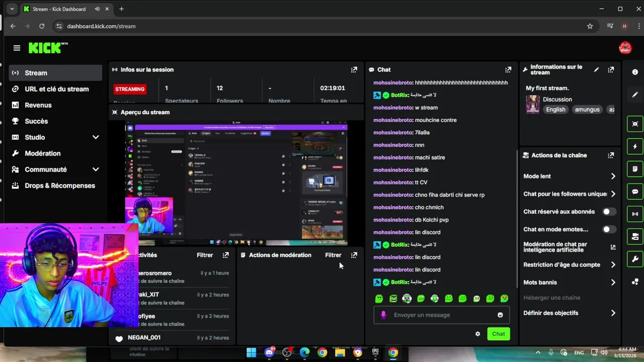Toggle the notes list widget in right toolbar
This screenshot has width=644, height=362.
point(635,169)
